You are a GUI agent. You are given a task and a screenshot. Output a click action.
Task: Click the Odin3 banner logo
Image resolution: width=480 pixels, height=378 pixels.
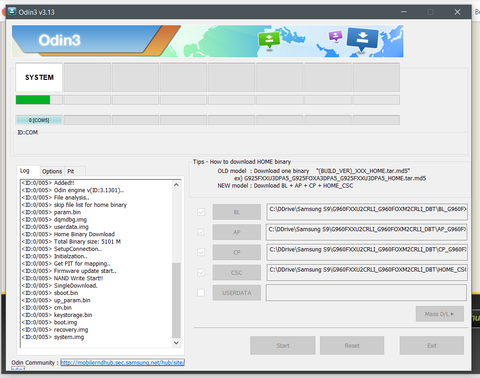coord(59,40)
